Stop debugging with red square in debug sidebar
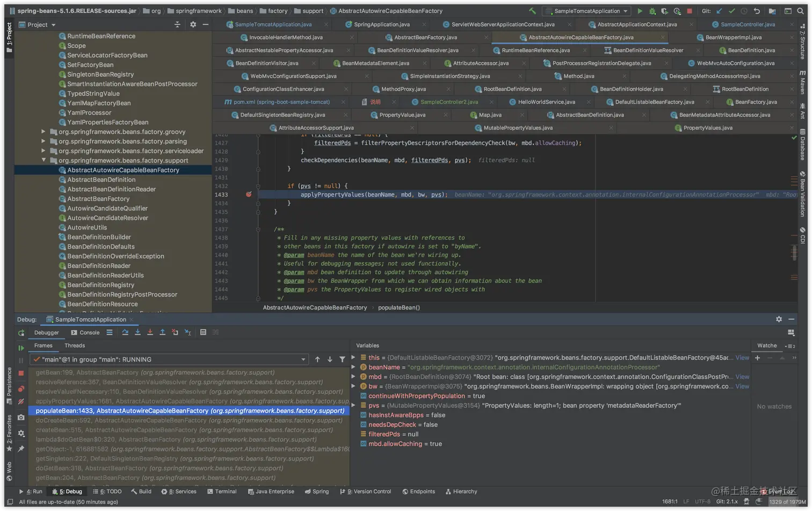The image size is (812, 511). click(21, 373)
